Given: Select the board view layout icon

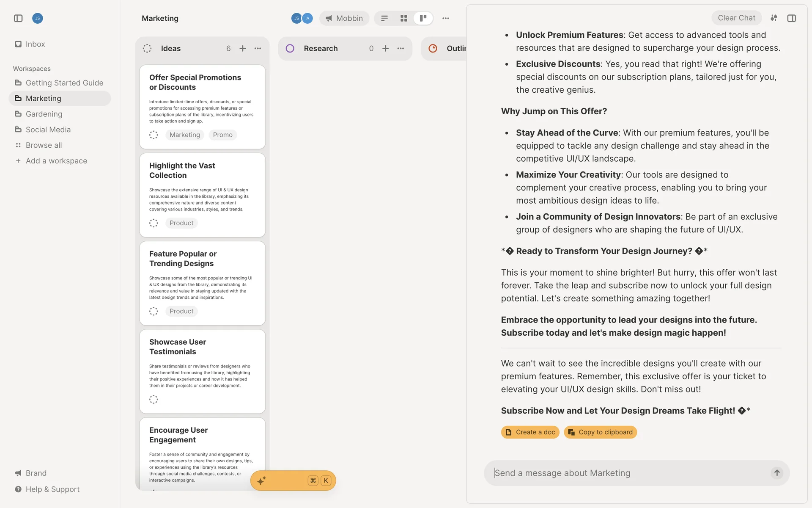Looking at the screenshot, I should coord(423,18).
